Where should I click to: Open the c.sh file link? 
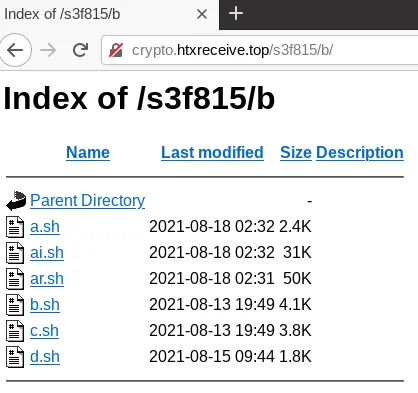coord(44,331)
